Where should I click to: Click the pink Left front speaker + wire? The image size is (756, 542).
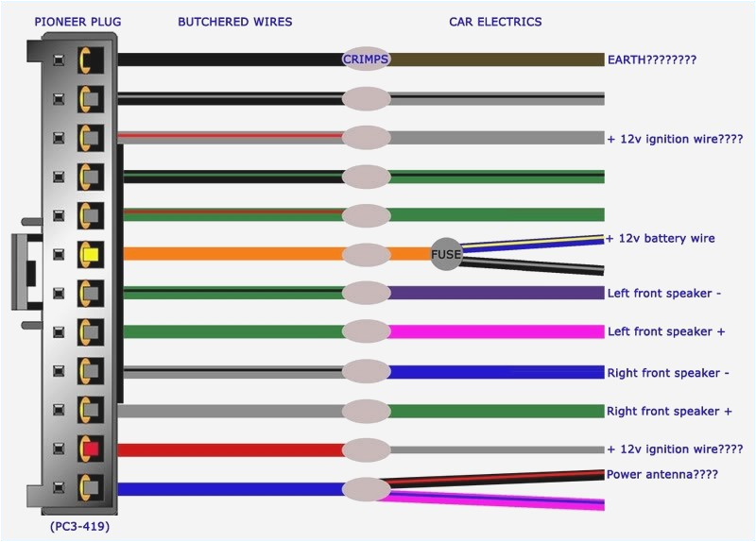[497, 331]
